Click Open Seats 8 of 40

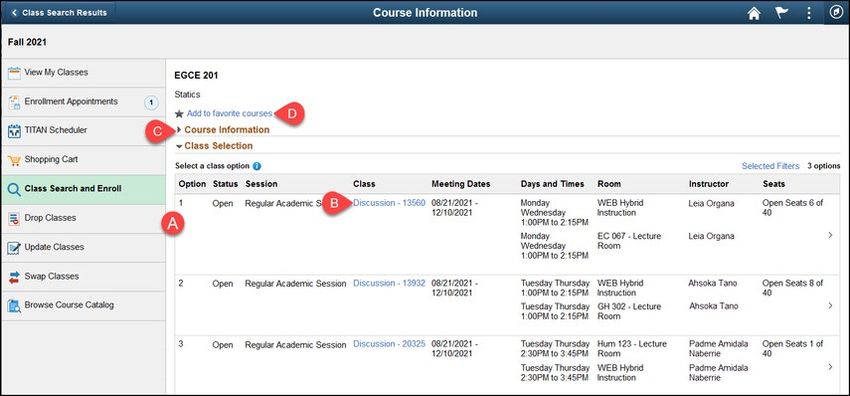click(793, 288)
